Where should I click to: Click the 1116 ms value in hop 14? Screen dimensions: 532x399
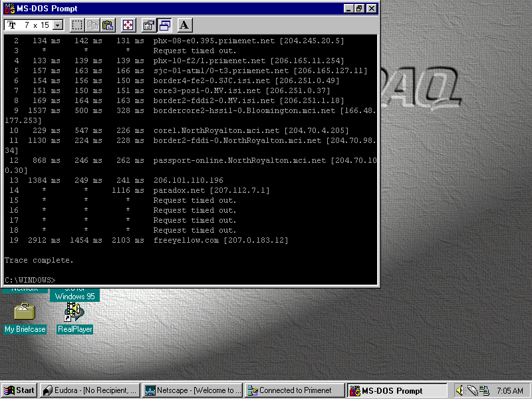(x=128, y=190)
